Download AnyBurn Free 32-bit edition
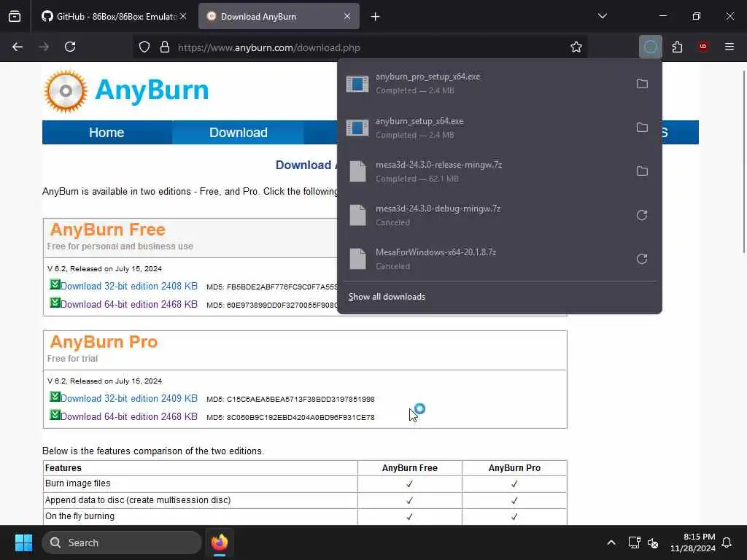747x560 pixels. 128,286
